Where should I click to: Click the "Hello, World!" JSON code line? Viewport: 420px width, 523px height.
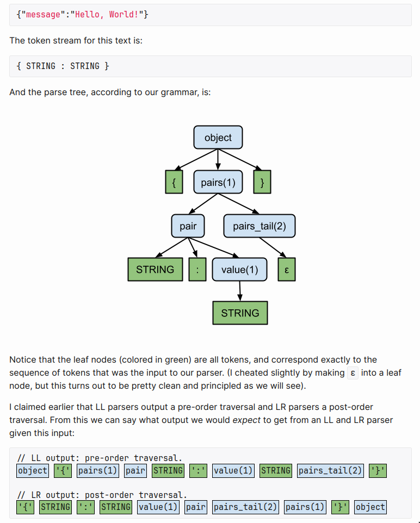click(x=83, y=15)
